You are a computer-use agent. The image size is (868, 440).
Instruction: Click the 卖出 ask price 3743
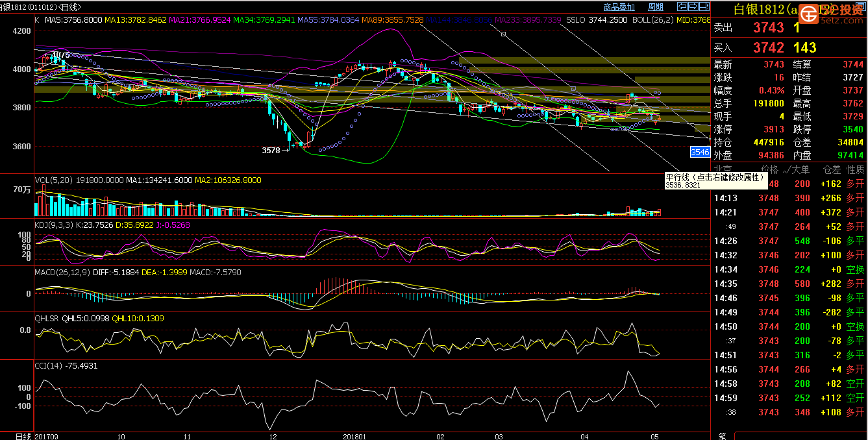[x=769, y=28]
